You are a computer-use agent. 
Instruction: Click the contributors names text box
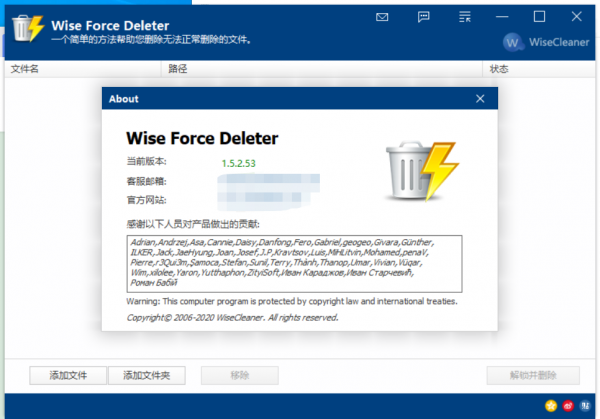point(294,263)
